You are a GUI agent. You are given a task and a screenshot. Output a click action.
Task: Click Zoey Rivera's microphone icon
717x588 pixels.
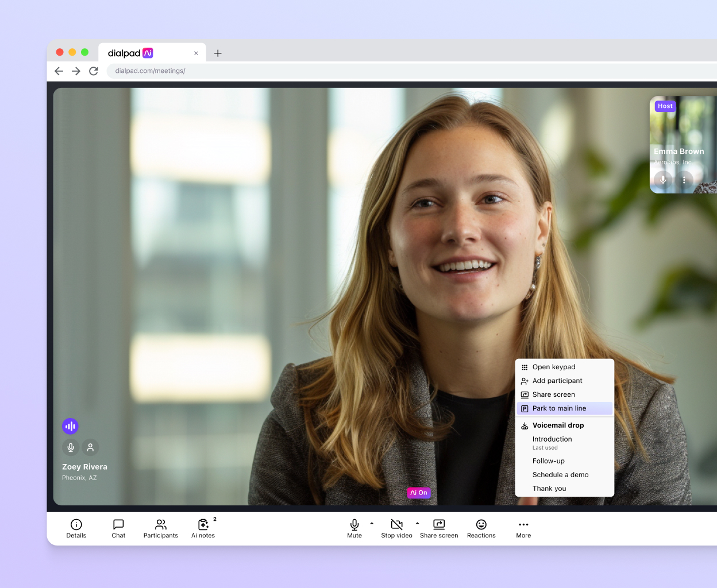[x=70, y=447]
